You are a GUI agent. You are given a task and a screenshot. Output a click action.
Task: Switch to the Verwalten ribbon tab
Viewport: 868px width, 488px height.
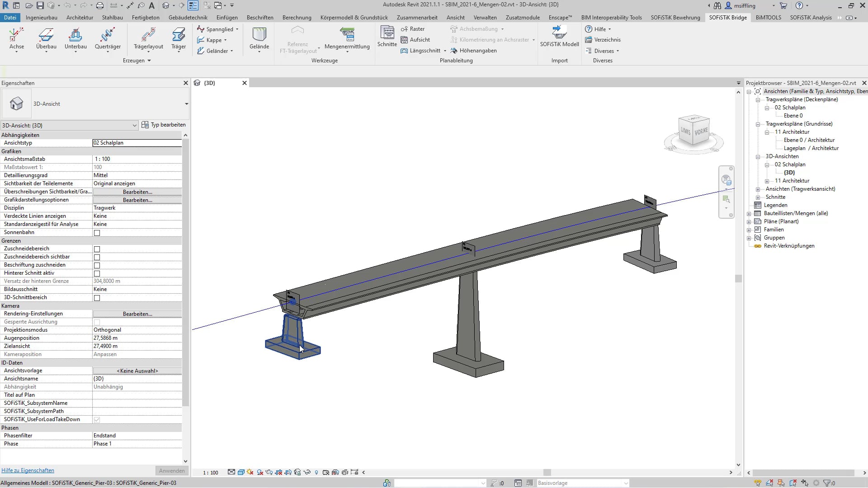pyautogui.click(x=485, y=18)
